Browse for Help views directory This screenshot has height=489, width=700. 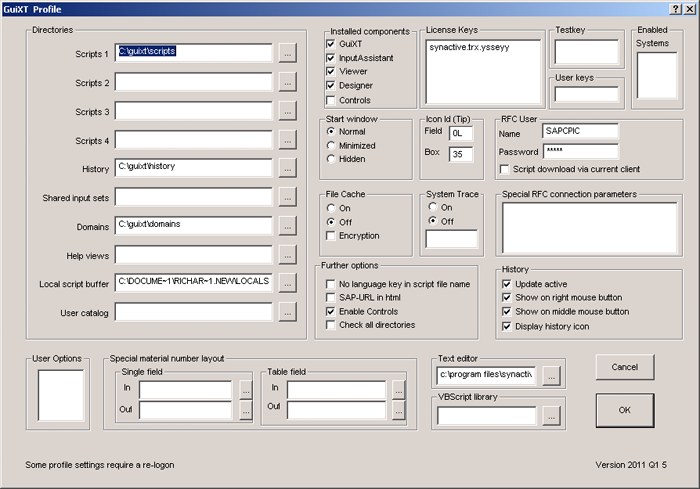[288, 256]
